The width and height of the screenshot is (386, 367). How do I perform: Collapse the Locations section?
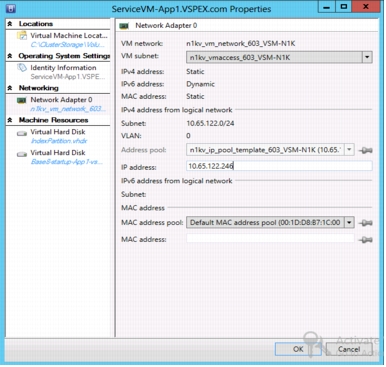coord(10,24)
